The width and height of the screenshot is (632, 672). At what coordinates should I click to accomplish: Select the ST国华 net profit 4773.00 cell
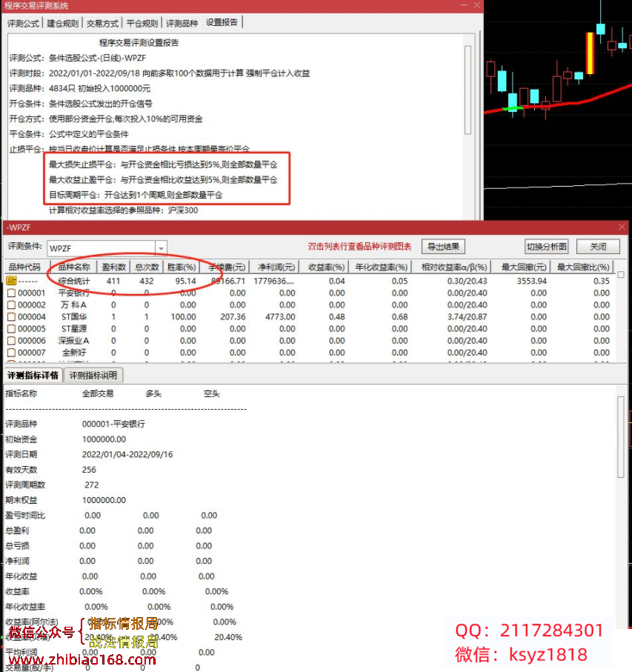pyautogui.click(x=280, y=317)
